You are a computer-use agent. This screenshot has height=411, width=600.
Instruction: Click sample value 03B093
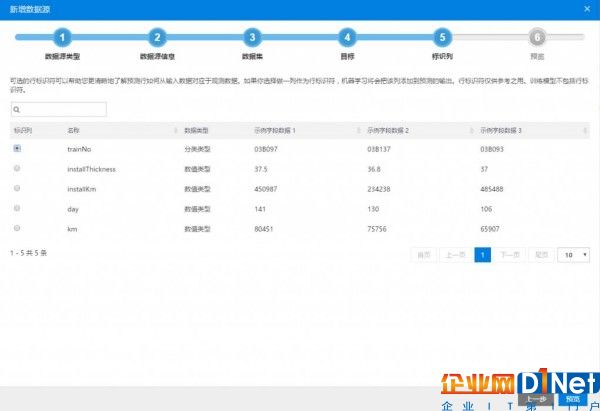click(x=492, y=149)
